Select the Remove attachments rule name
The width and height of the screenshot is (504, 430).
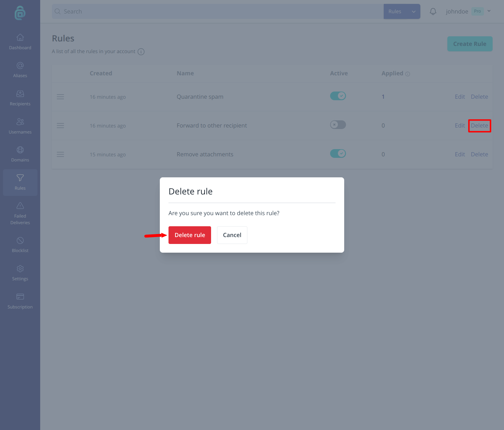[x=205, y=154]
